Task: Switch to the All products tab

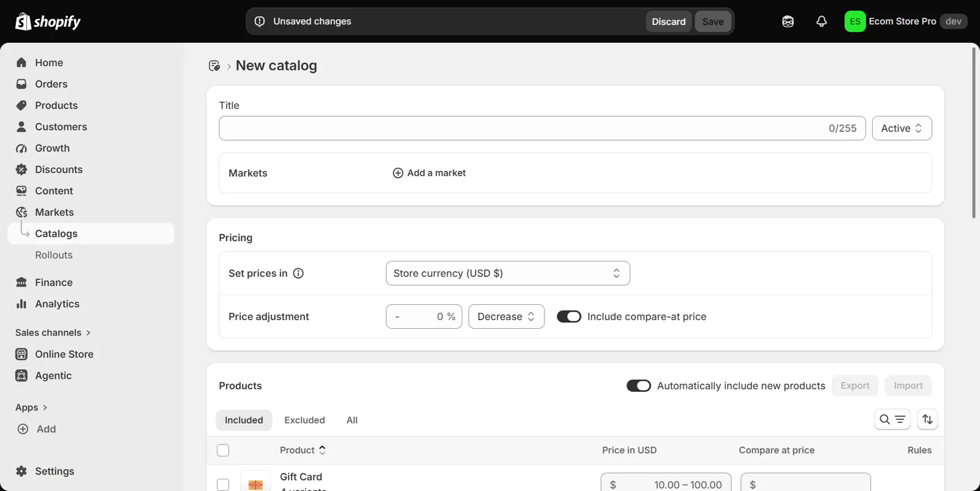Action: [x=352, y=420]
